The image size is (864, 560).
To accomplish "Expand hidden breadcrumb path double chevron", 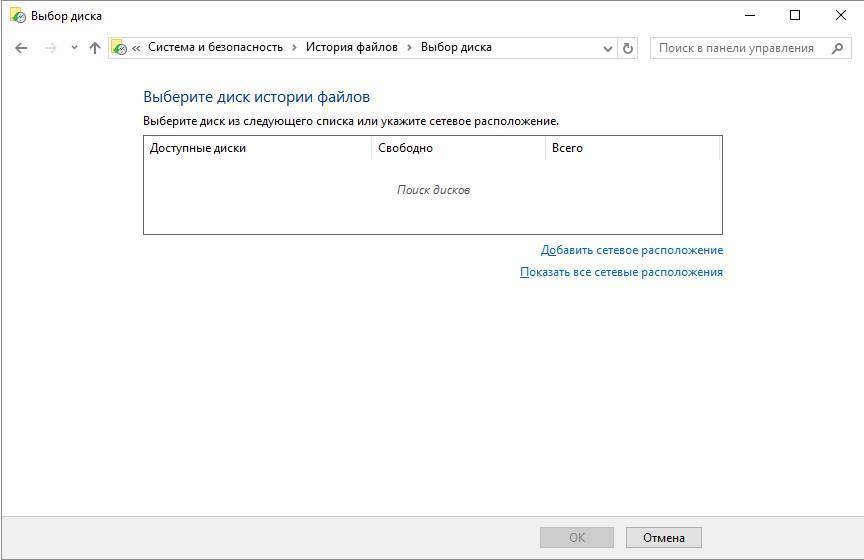I will click(136, 48).
